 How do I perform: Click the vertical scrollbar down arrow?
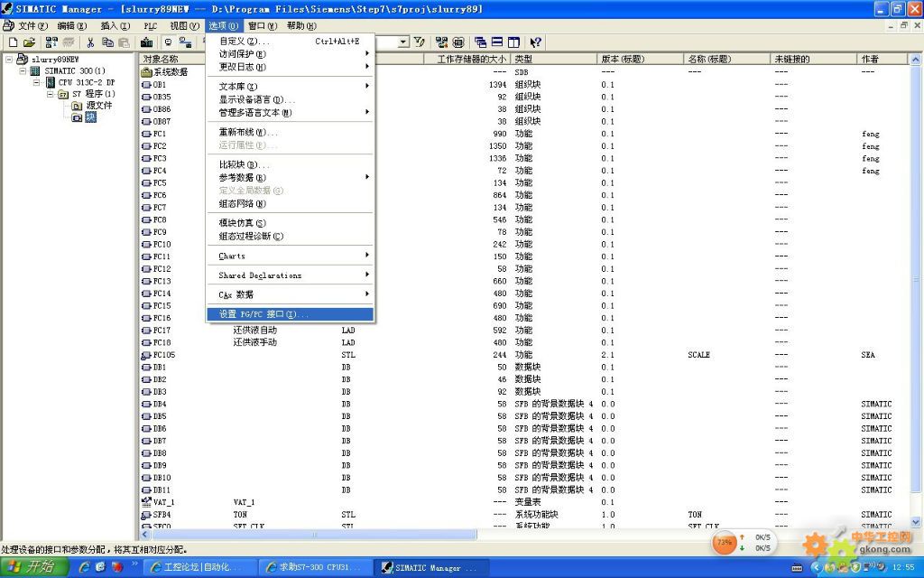pyautogui.click(x=915, y=522)
